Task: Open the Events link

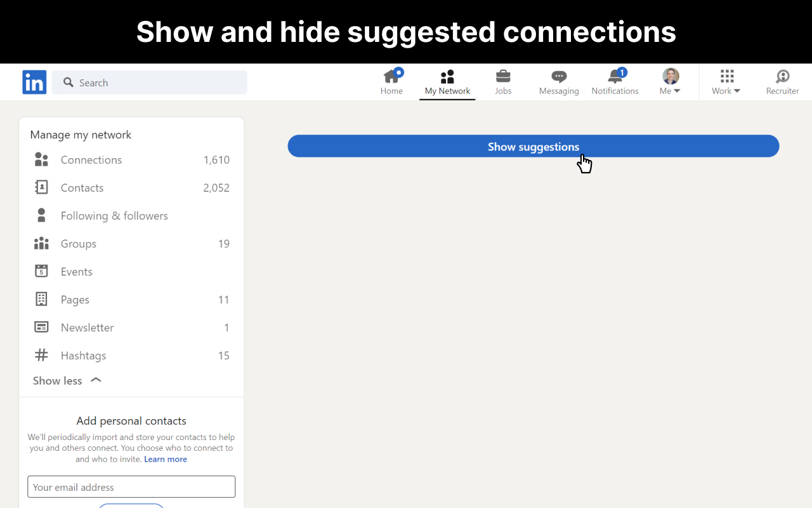Action: [x=77, y=271]
